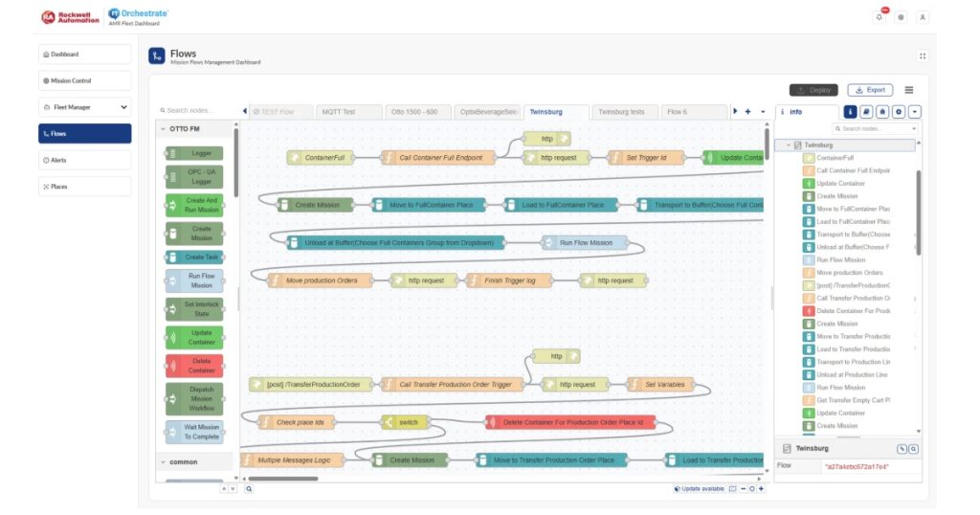This screenshot has height=515, width=980.
Task: Open the flow tab list dropdown arrow
Action: coord(763,112)
